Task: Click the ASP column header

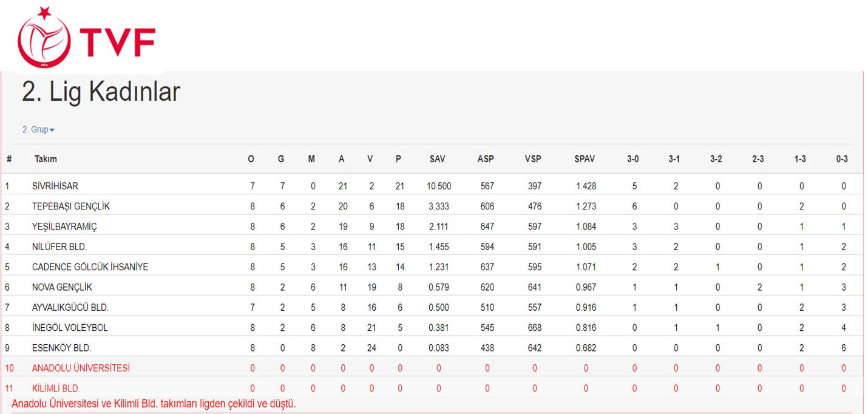Action: pyautogui.click(x=486, y=159)
